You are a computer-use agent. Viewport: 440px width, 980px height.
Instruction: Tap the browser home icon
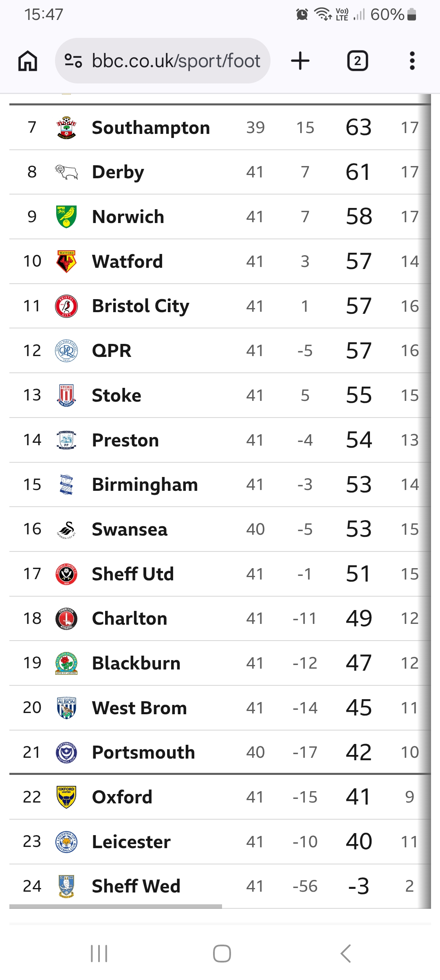[x=28, y=61]
